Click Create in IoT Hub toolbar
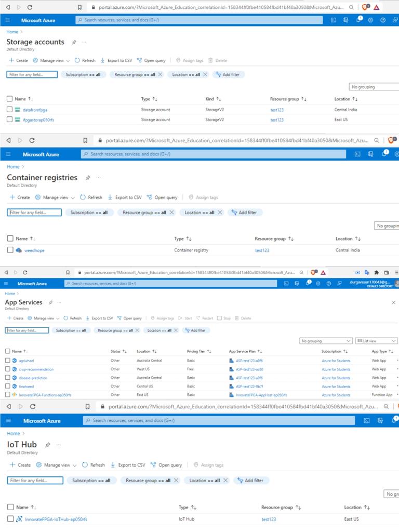Screen dimensions: 399x532 [x=20, y=465]
